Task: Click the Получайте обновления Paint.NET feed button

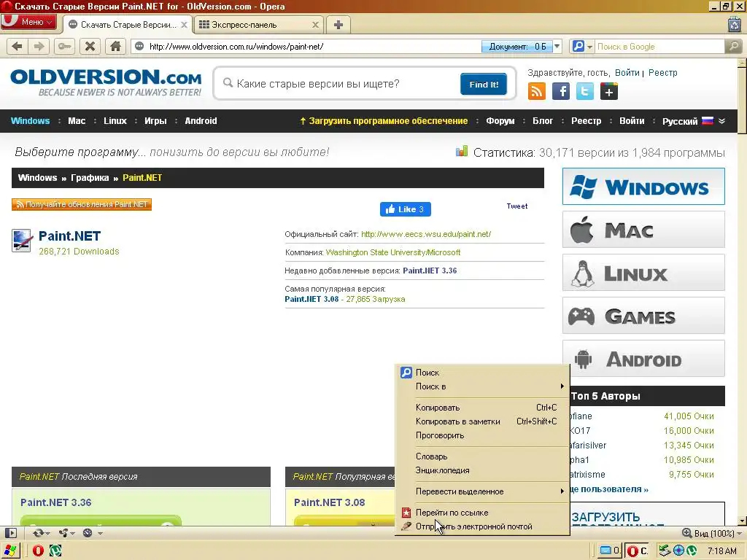Action: coord(82,204)
